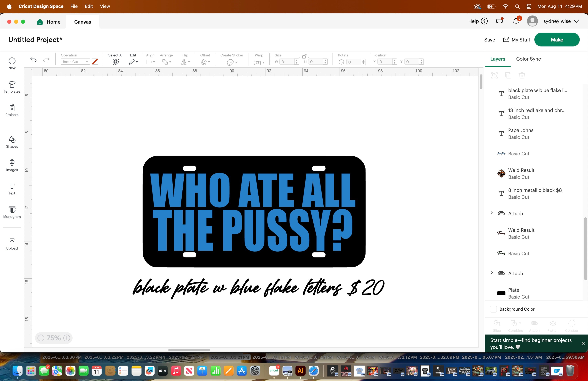Zoom in with the plus icon
Viewport: 588px width, 381px height.
click(x=67, y=338)
